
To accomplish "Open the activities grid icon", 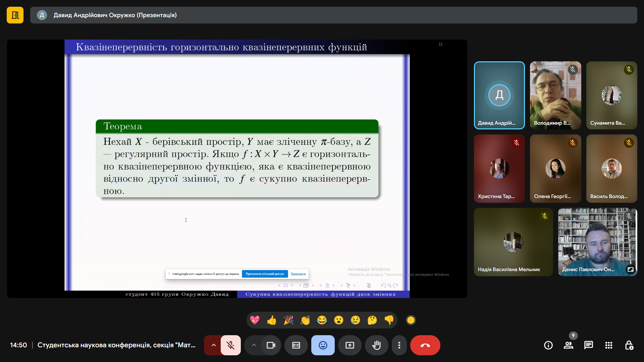I will tap(609, 345).
